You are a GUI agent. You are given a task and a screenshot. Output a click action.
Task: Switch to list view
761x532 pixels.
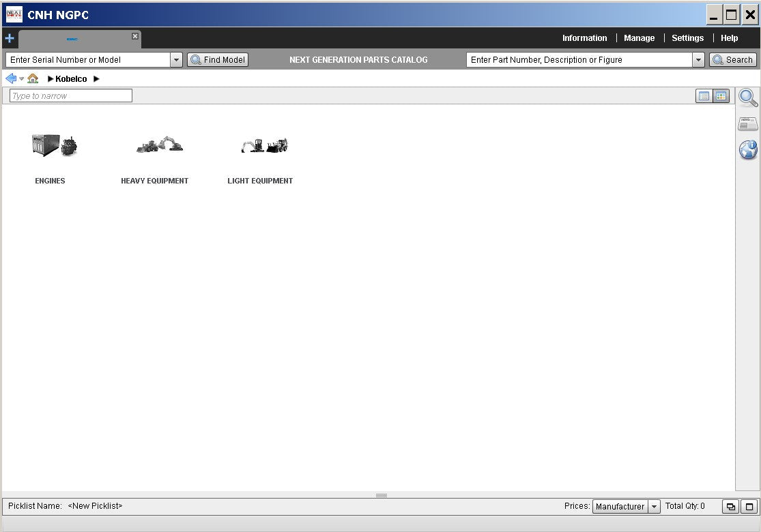(x=704, y=96)
